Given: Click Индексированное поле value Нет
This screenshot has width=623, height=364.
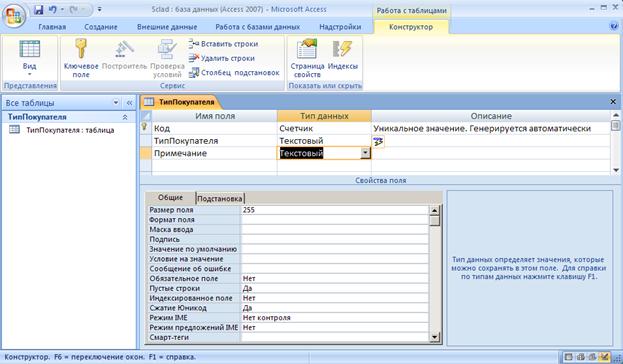Looking at the screenshot, I should click(x=335, y=298).
